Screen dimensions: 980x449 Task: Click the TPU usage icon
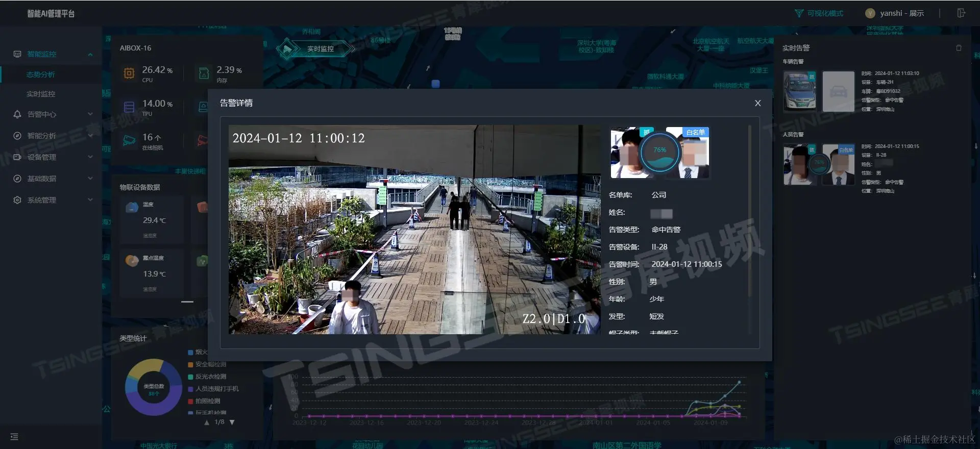coord(129,107)
